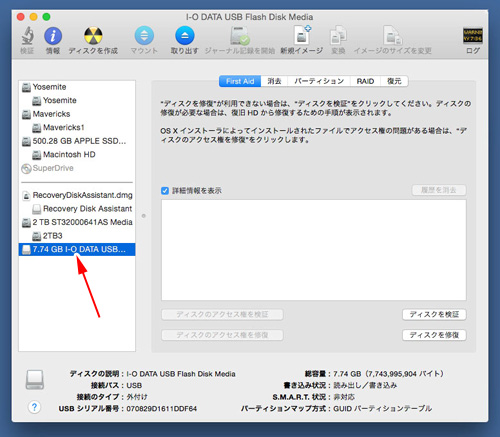Click the USB serial number 070829D1611DDF64
The height and width of the screenshot is (437, 500).
162,408
